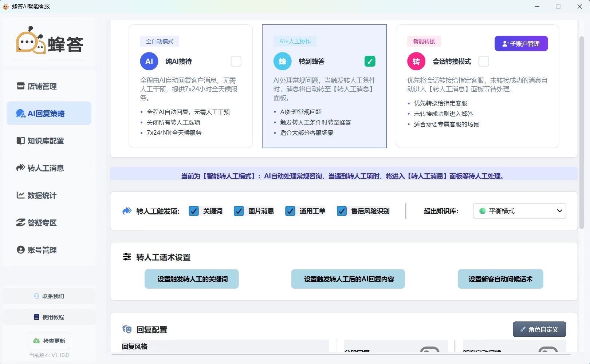Click the 蜂答 app icon in the title bar
Screen dimensions: 590x364
(x=5, y=7)
